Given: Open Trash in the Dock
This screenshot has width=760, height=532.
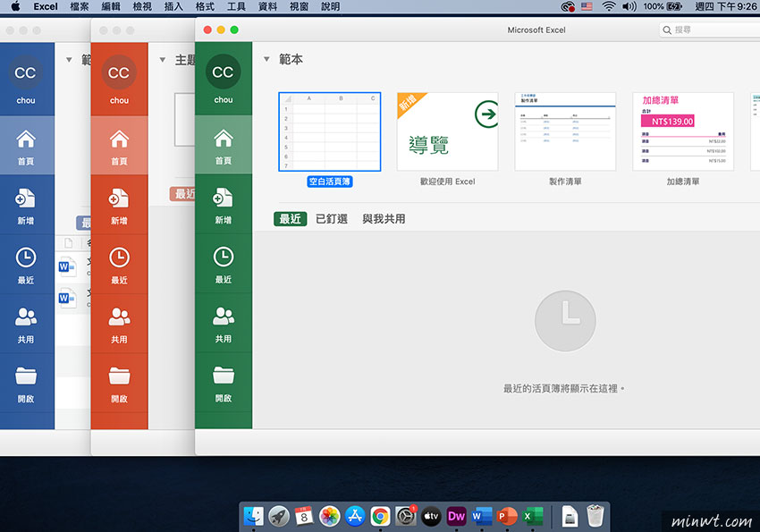Looking at the screenshot, I should (x=595, y=516).
